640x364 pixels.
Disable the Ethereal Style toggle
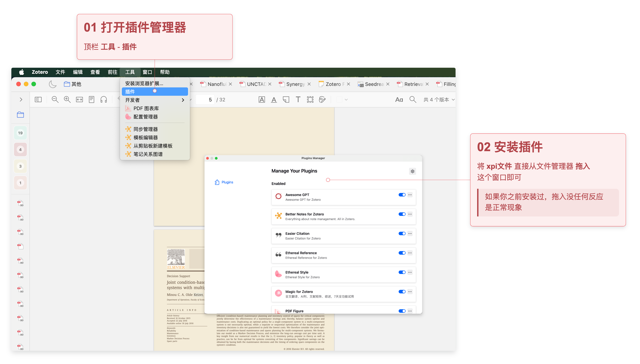[402, 272]
